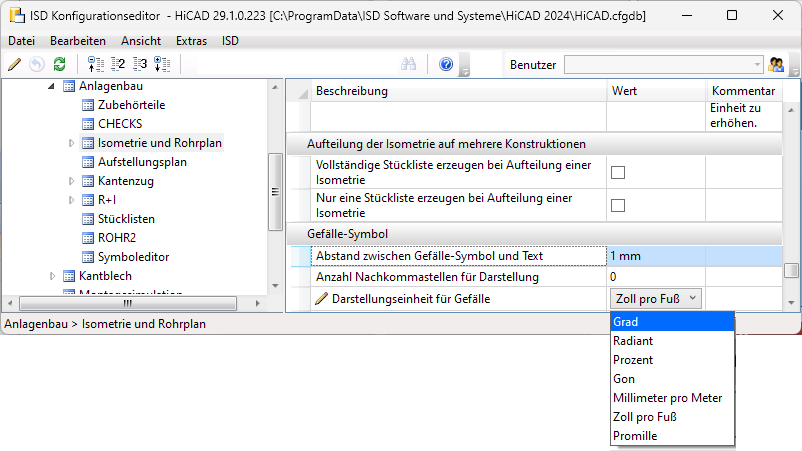Open the ISD menu
This screenshot has width=802, height=451.
coord(230,41)
